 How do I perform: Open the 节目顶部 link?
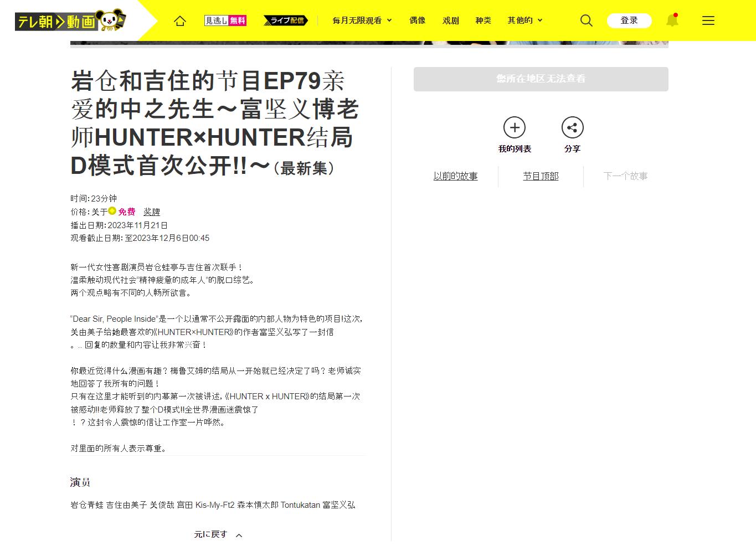pyautogui.click(x=541, y=176)
